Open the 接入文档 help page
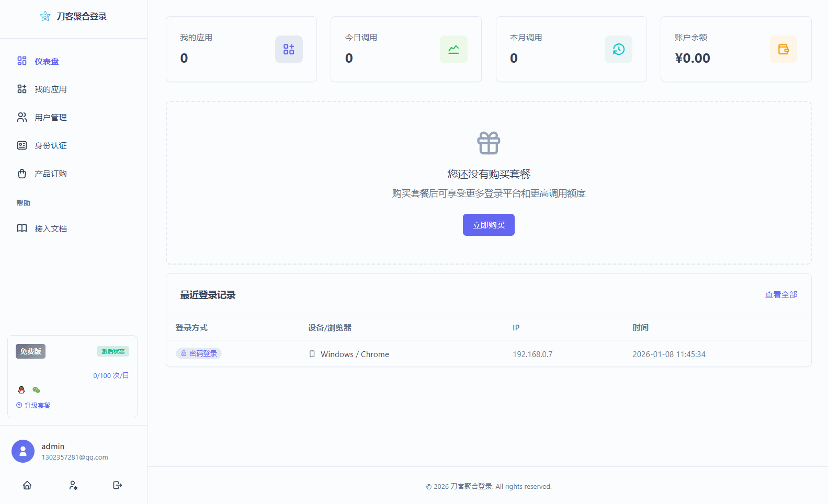The width and height of the screenshot is (828, 504). (x=50, y=229)
